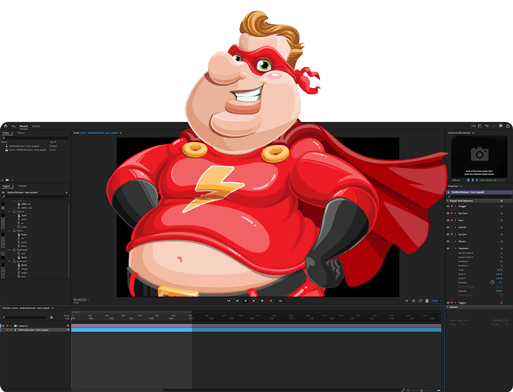Toggle Transform behavior visibility eye
Viewport: 513px width, 392px height.
(448, 248)
